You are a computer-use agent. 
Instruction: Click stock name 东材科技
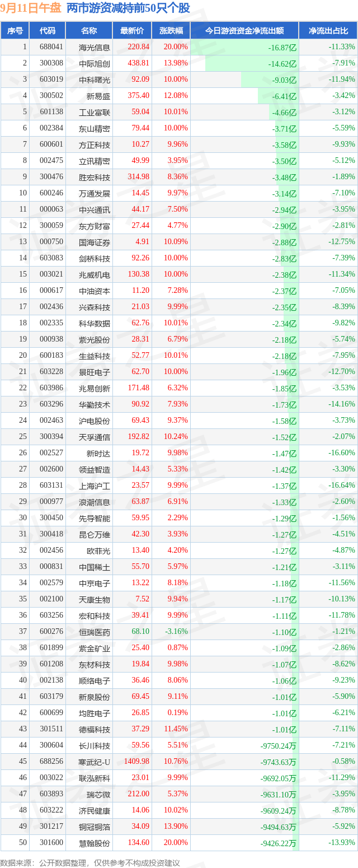(x=95, y=665)
